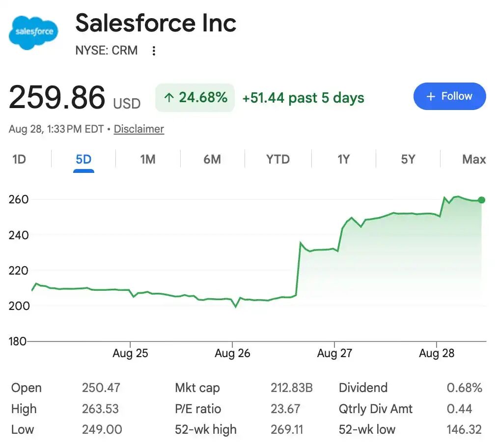Click the Salesforce cloud logo
This screenshot has height=448, width=496.
(33, 32)
